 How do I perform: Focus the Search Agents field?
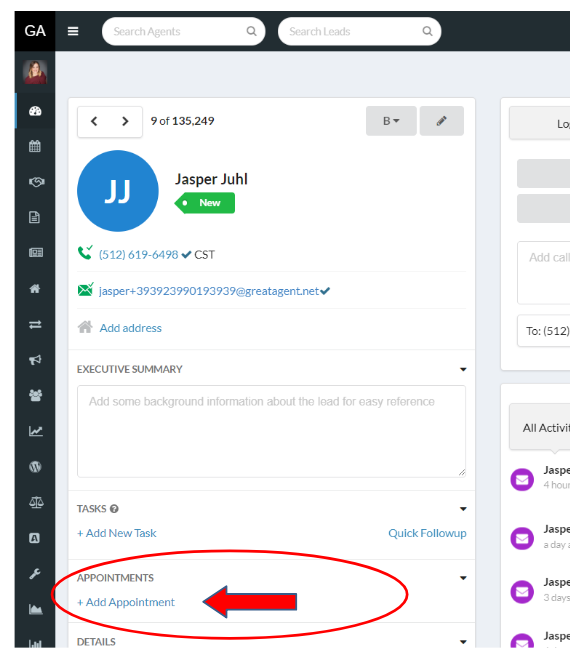tap(184, 31)
